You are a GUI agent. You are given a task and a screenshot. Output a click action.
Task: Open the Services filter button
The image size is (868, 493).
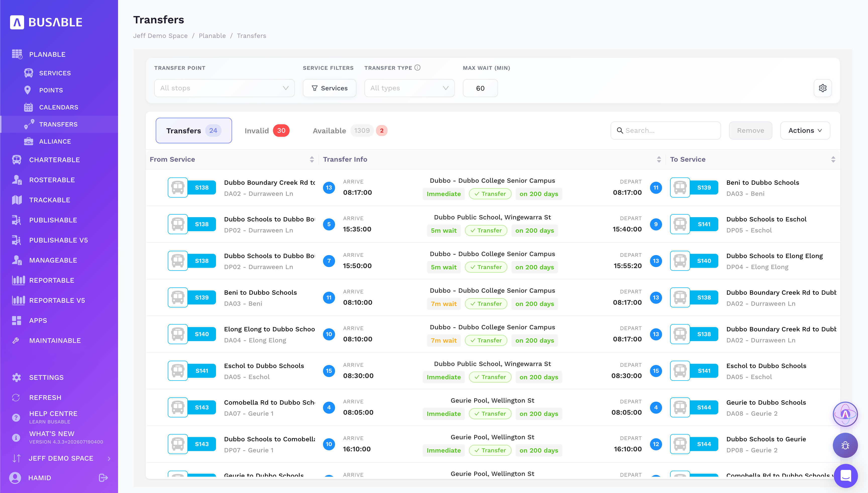coord(329,88)
